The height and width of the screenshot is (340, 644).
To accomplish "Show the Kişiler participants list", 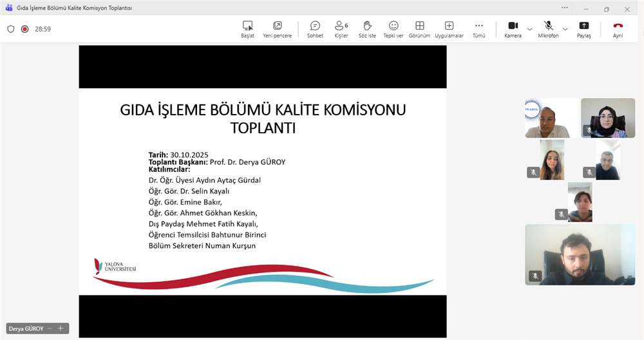I will [341, 29].
